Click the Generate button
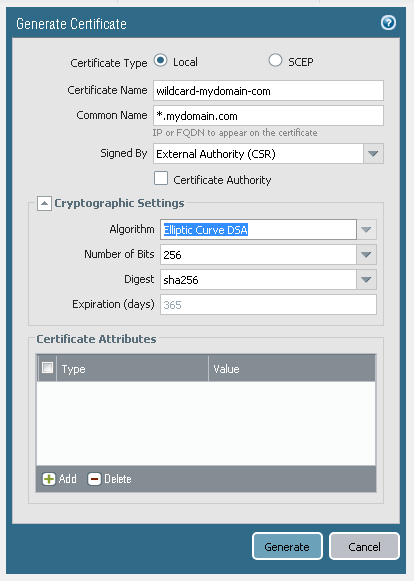414x581 pixels. [287, 546]
